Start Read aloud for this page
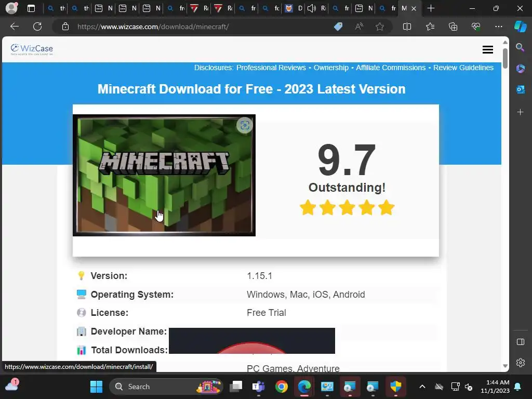This screenshot has height=399, width=532. (x=359, y=26)
